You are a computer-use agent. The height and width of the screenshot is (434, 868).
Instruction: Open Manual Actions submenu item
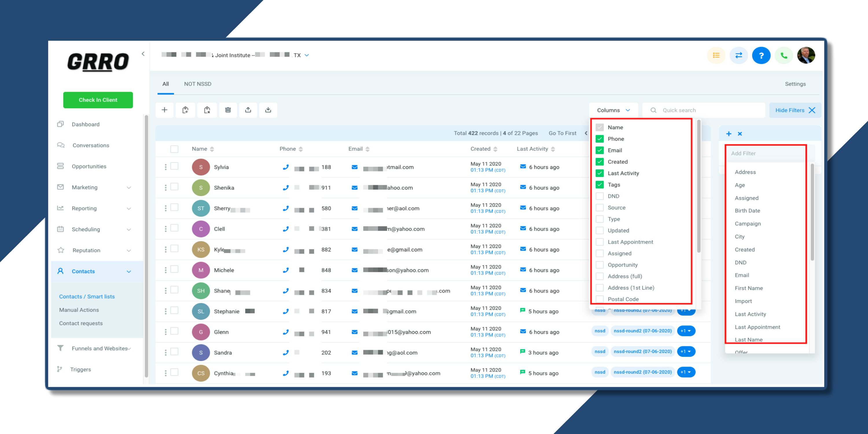pos(79,310)
